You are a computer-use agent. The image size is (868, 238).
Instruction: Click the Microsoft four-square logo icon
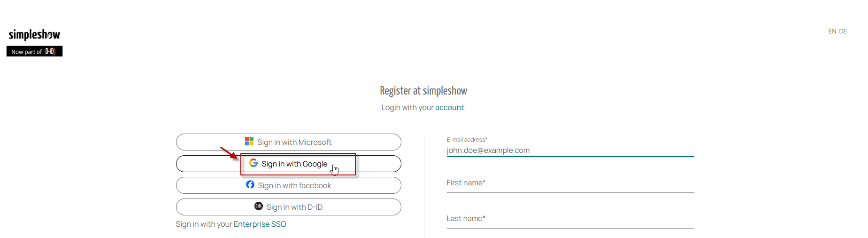point(249,142)
